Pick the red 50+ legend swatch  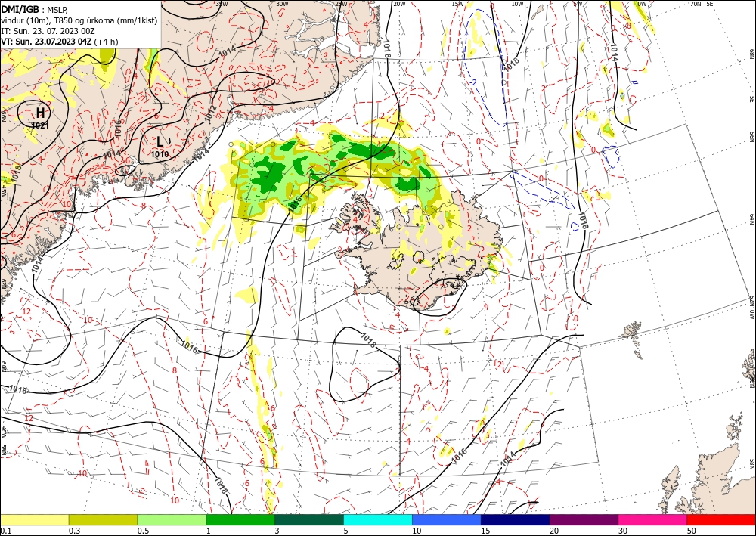click(x=721, y=519)
